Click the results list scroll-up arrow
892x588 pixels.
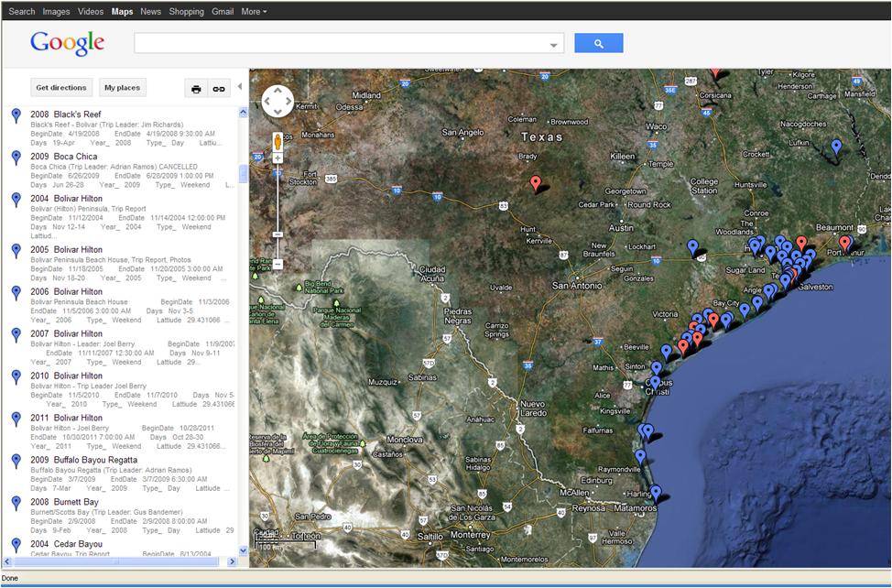pos(243,112)
